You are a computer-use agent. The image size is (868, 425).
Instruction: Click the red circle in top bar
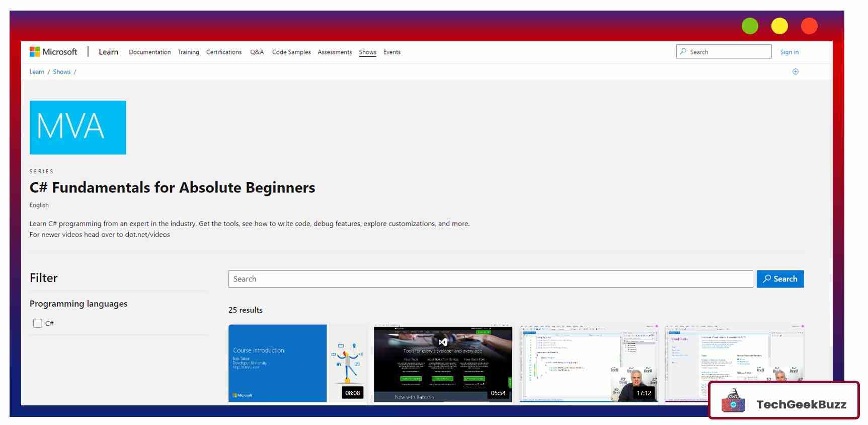(809, 26)
